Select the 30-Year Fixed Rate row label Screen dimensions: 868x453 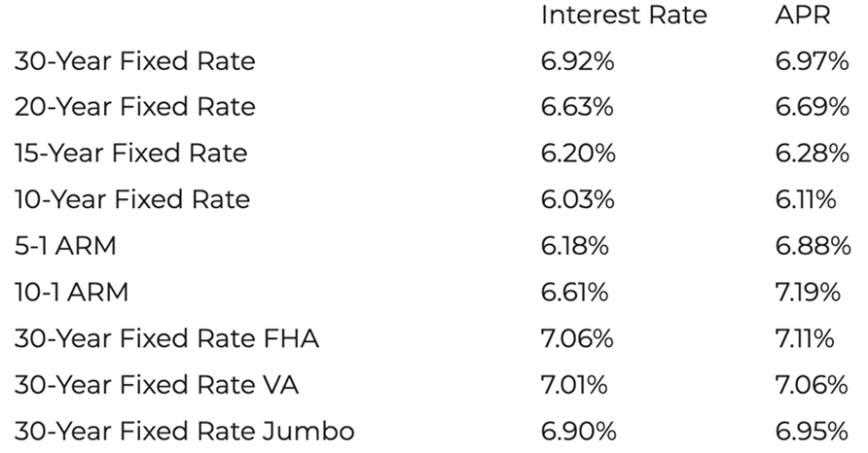134,61
